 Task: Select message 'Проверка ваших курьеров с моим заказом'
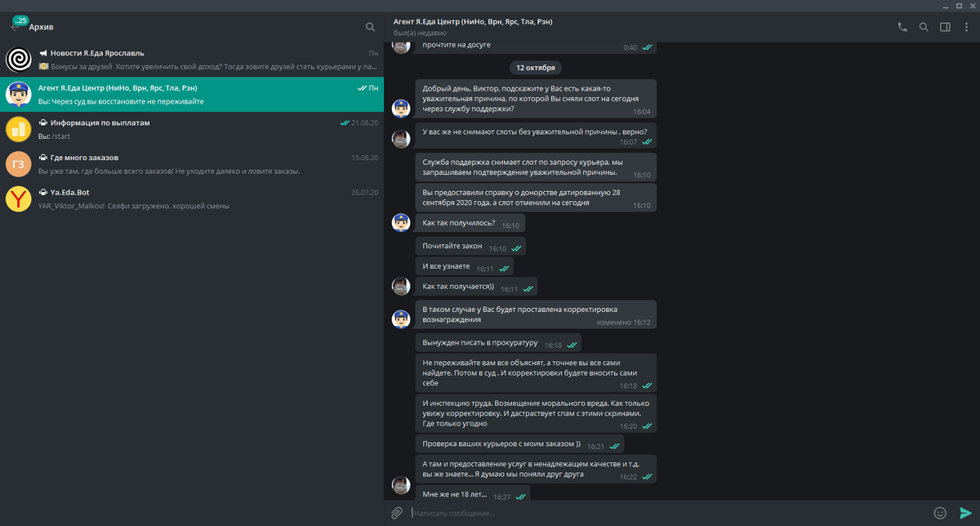tap(519, 444)
